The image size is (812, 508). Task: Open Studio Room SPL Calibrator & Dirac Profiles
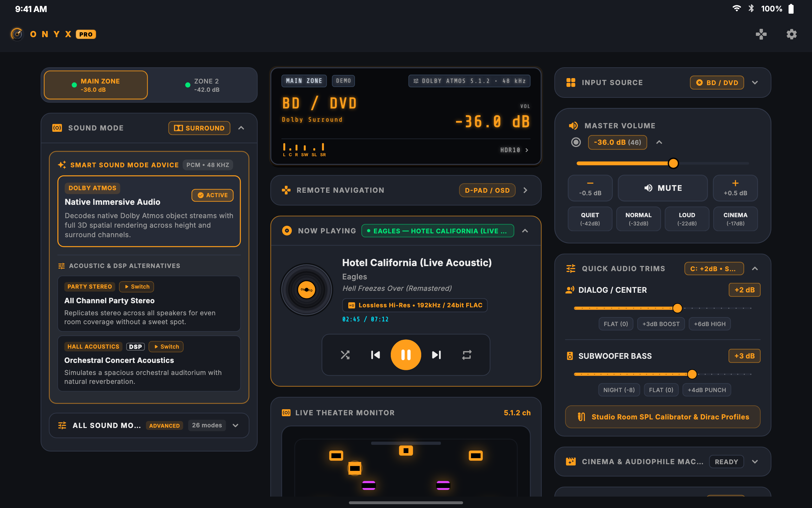coord(663,417)
